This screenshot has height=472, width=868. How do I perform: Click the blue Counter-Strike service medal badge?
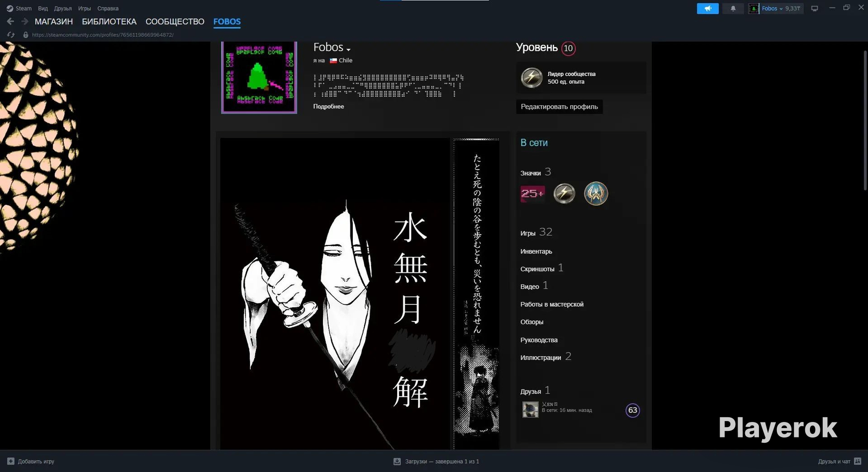click(596, 194)
